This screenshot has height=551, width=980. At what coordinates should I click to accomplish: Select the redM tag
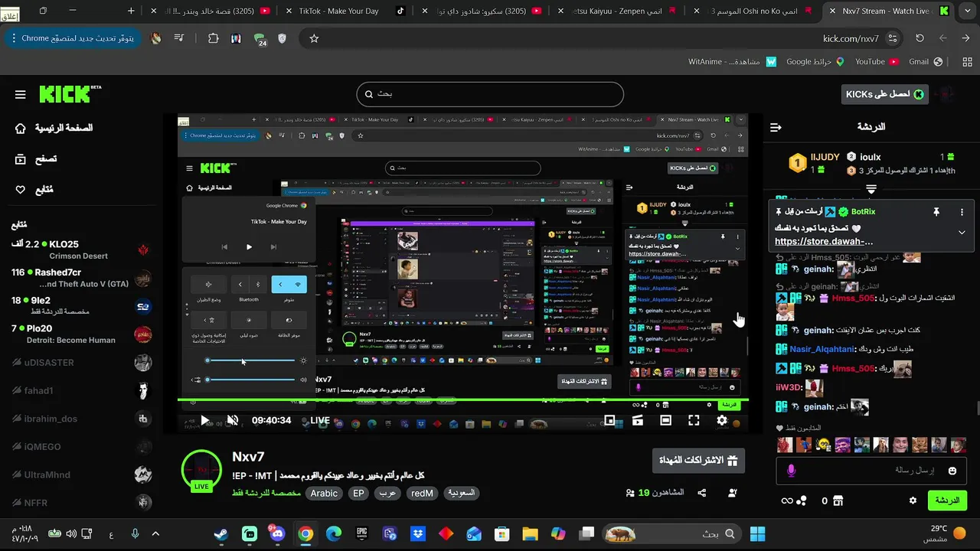422,494
